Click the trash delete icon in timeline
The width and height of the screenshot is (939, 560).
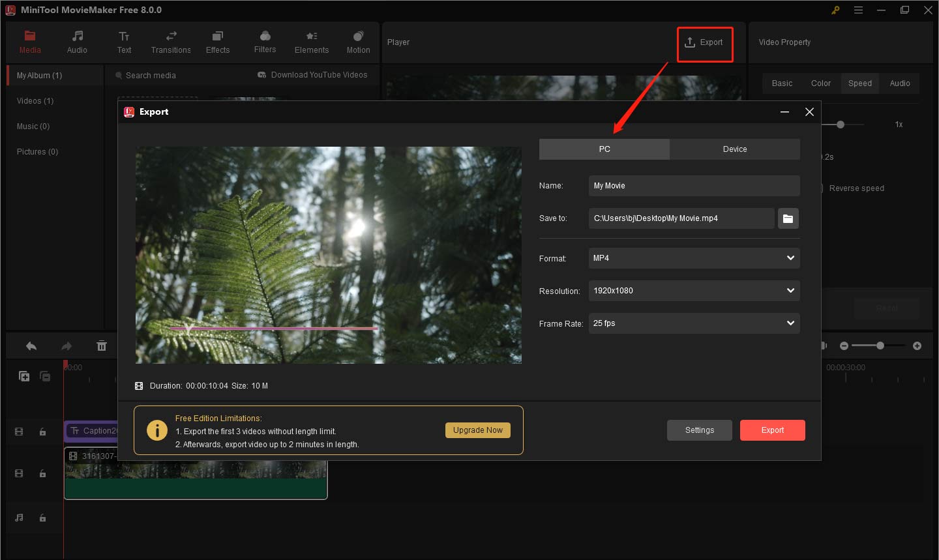pyautogui.click(x=102, y=346)
